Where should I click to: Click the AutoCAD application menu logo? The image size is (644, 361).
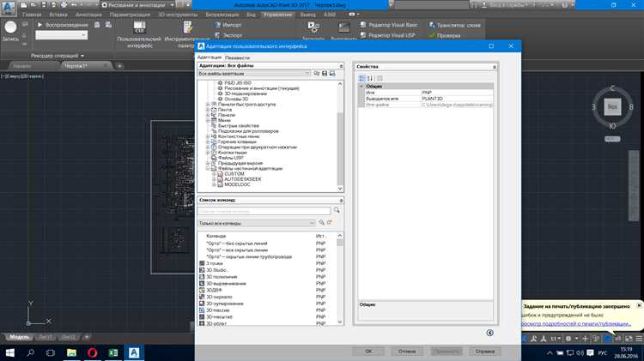click(8, 8)
